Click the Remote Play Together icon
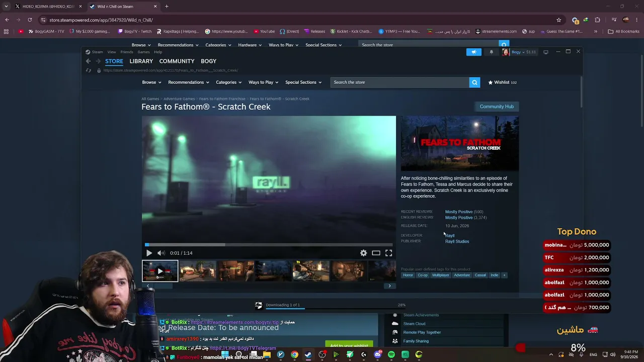The width and height of the screenshot is (644, 362). (x=395, y=332)
